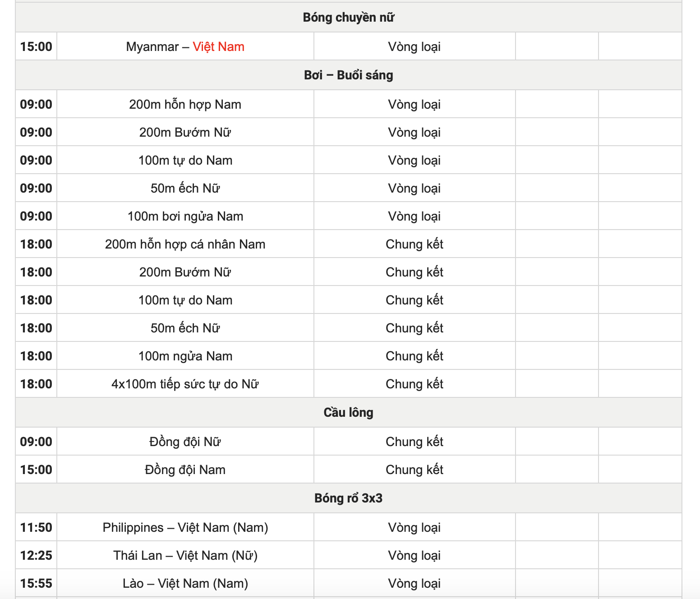Click the 15:55 time cell

pyautogui.click(x=36, y=583)
